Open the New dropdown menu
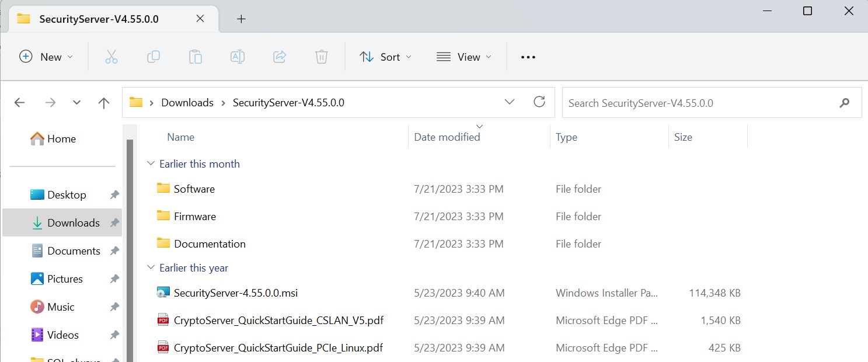Viewport: 868px width, 362px height. [46, 57]
